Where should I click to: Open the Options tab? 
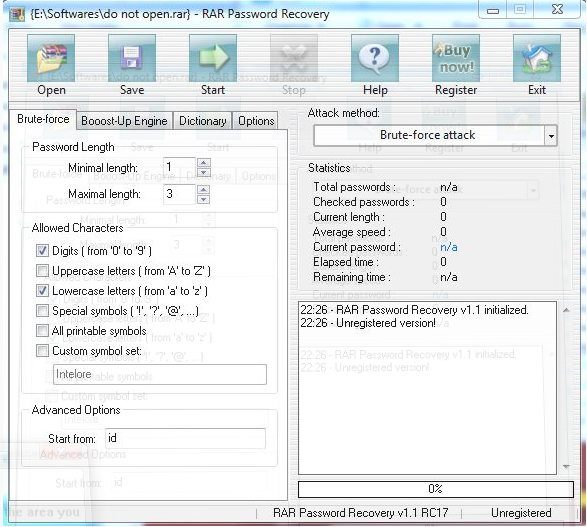pyautogui.click(x=256, y=121)
